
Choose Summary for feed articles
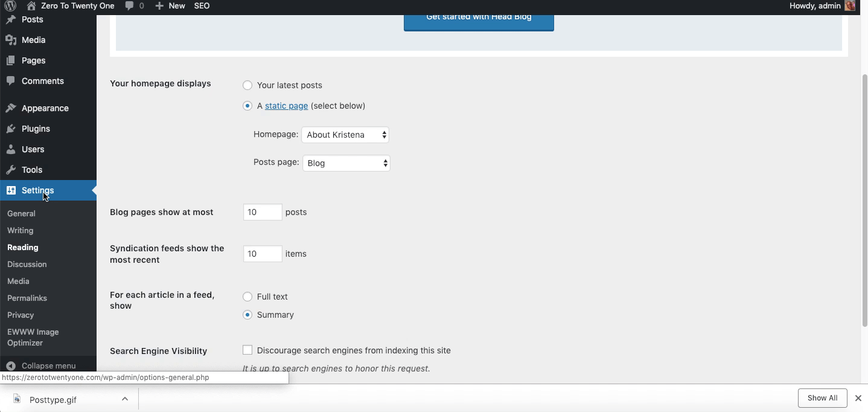click(x=247, y=315)
